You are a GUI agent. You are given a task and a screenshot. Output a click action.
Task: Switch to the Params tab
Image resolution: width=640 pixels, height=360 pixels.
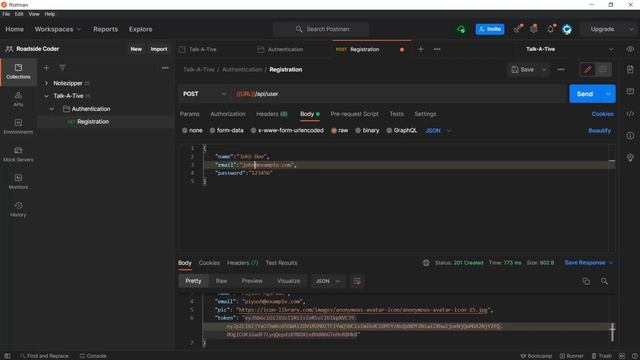190,114
